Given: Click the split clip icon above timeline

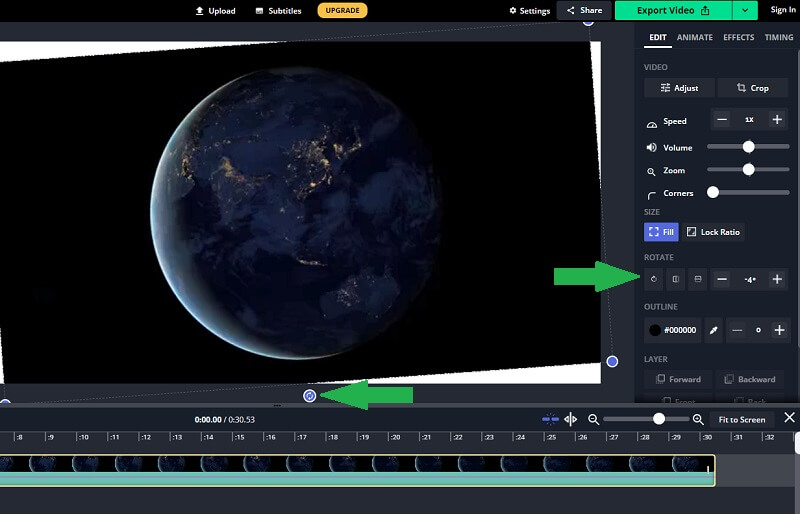Looking at the screenshot, I should tap(571, 419).
